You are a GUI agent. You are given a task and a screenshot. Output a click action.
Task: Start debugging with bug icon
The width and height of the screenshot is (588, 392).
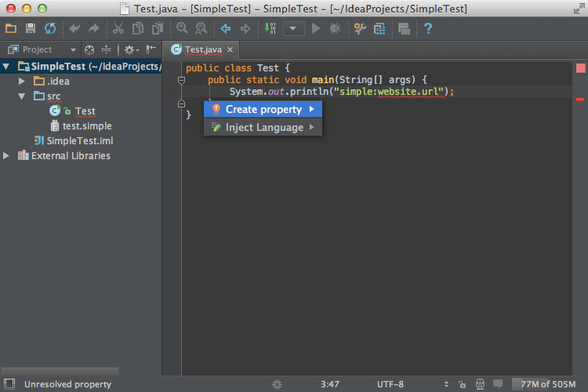pos(336,28)
